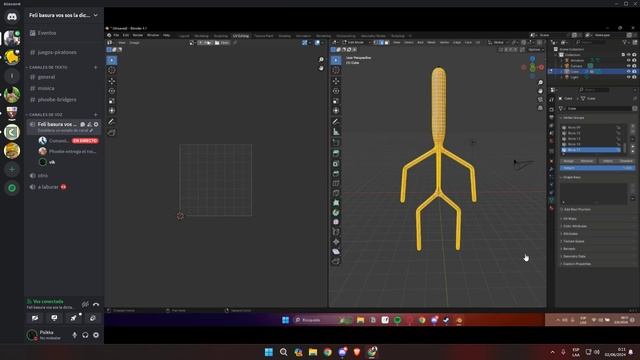This screenshot has width=640, height=360.
Task: Click the Deselect vertex group button
Action: (627, 161)
